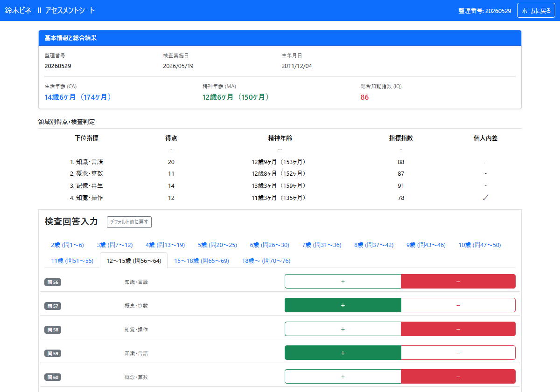The height and width of the screenshot is (392, 560).
Task: Switch to 15〜18歳 (問65〜69) tab
Action: pos(202,261)
